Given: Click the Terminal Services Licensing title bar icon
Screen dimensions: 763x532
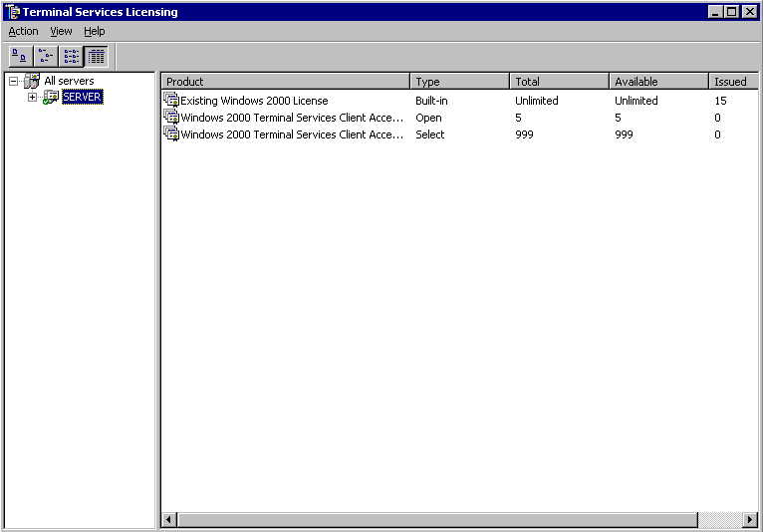Looking at the screenshot, I should click(x=12, y=12).
